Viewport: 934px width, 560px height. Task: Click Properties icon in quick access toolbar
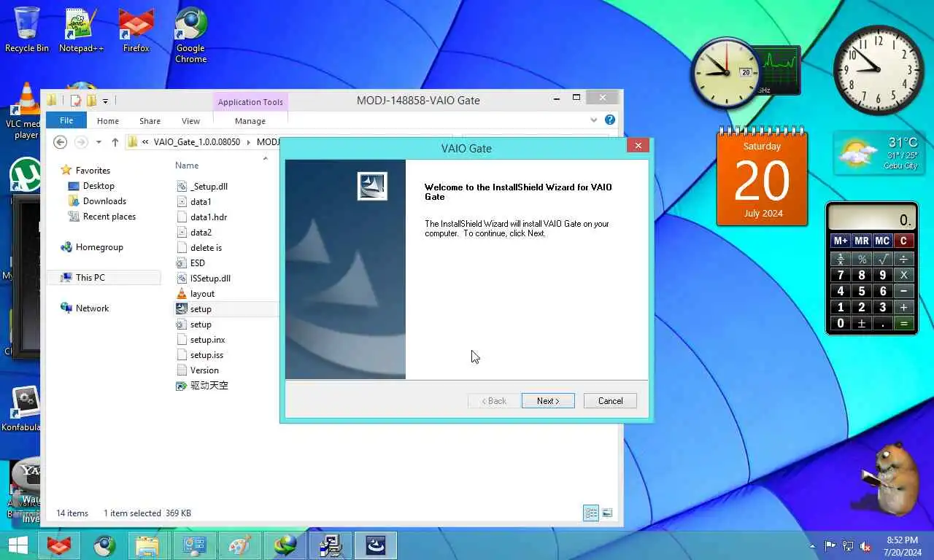76,101
